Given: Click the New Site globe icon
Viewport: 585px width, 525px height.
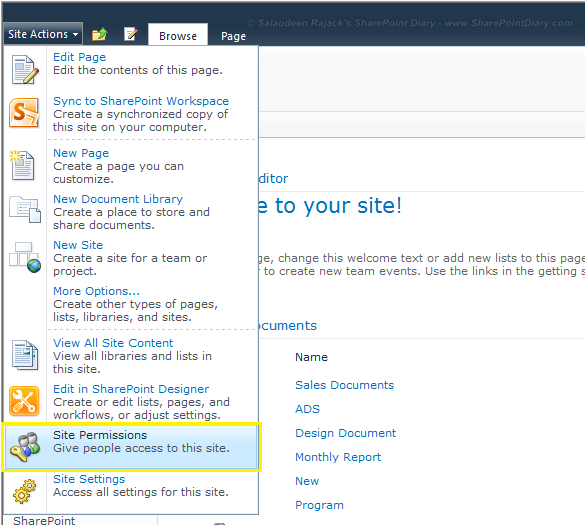Looking at the screenshot, I should click(x=25, y=257).
